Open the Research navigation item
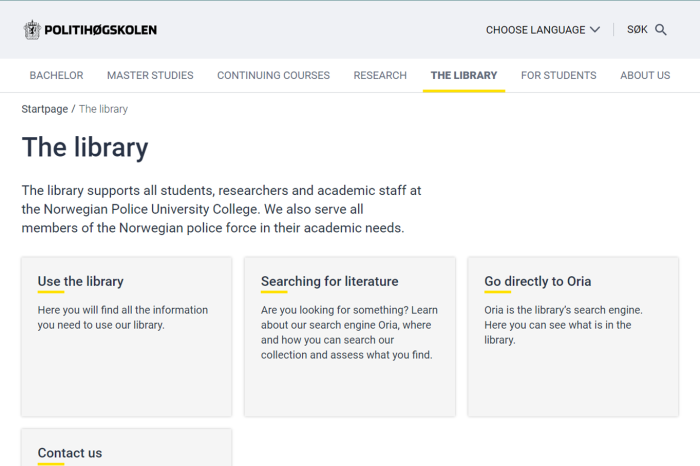Screen dimensions: 700x466 (380, 75)
